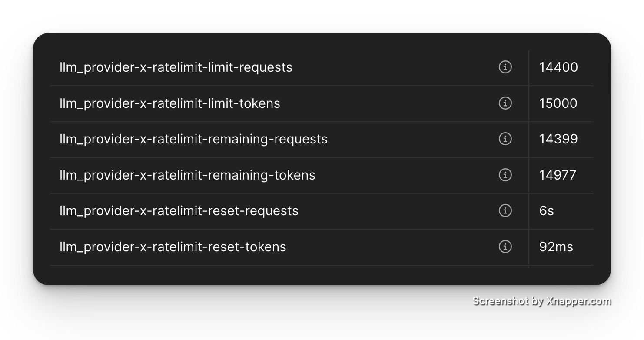
Task: Select the llm_provider-x-ratelimit-limit-tokens header name
Action: click(x=170, y=103)
